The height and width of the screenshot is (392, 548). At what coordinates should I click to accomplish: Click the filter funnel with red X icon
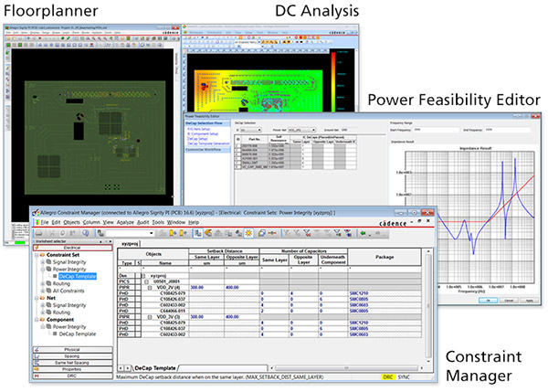click(x=307, y=233)
